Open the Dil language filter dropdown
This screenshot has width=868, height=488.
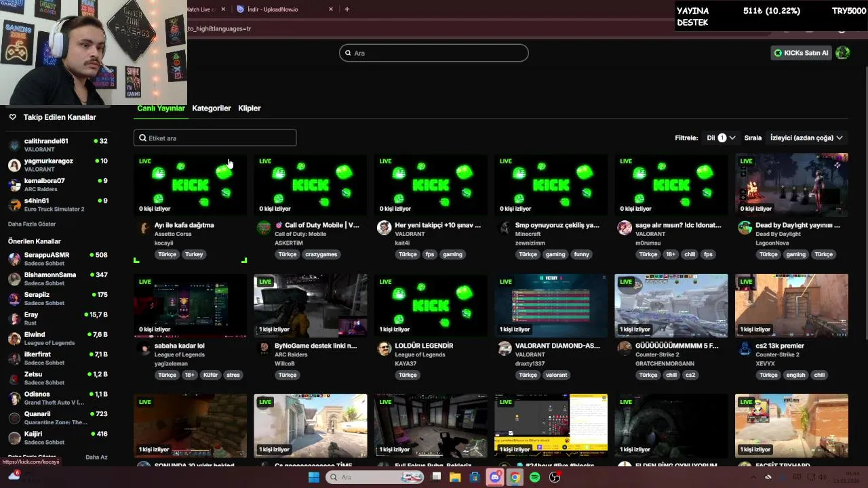coord(721,138)
